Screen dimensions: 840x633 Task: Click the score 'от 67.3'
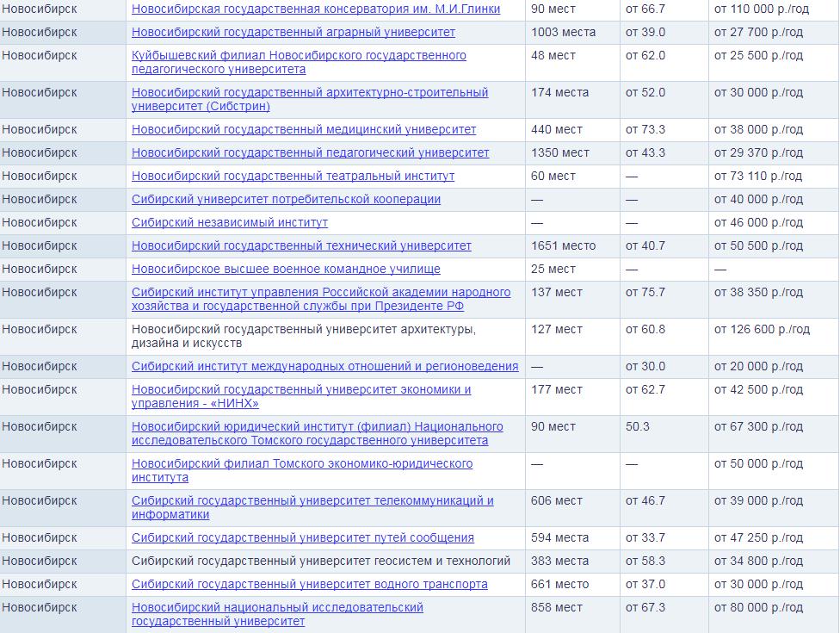645,608
